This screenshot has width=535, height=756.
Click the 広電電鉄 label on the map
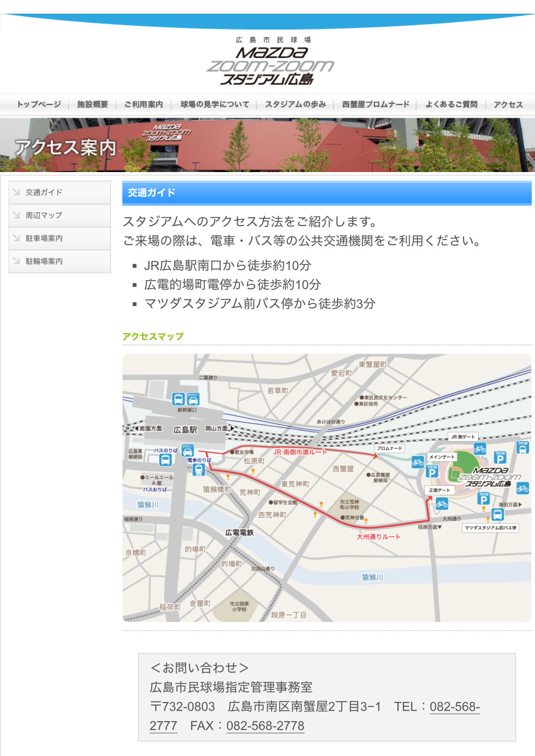239,533
